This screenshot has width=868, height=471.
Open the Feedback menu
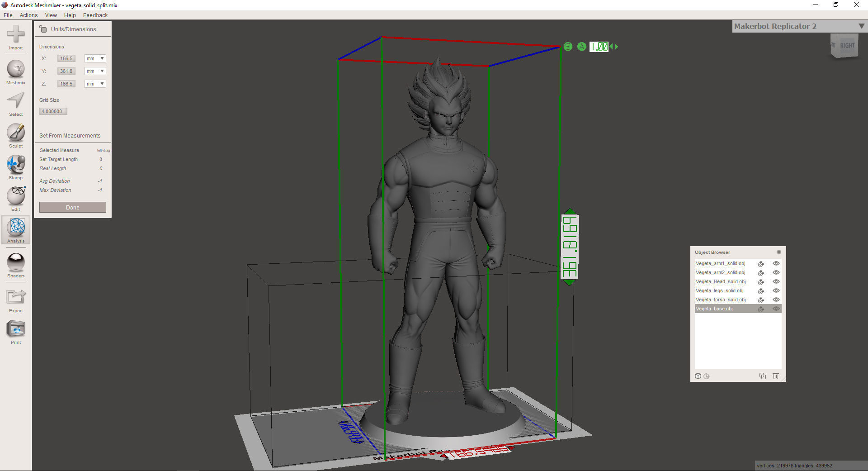[x=95, y=15]
